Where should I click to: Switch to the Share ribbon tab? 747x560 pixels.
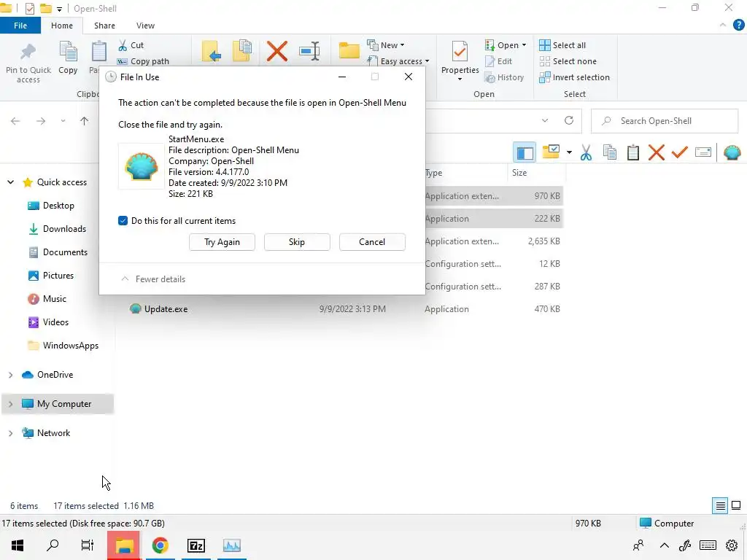(104, 26)
